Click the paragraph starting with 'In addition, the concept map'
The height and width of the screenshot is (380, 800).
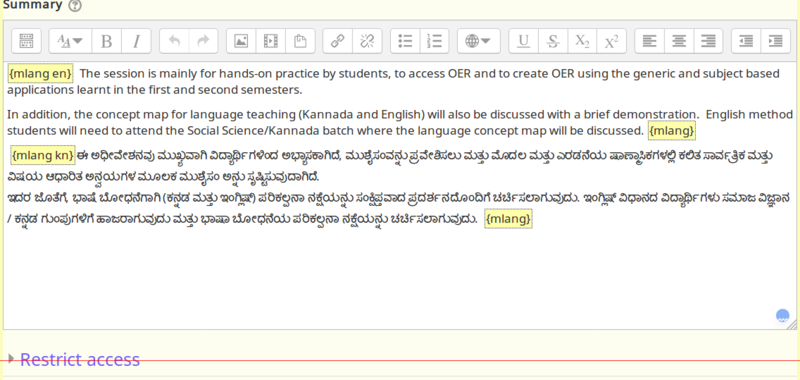(x=400, y=122)
